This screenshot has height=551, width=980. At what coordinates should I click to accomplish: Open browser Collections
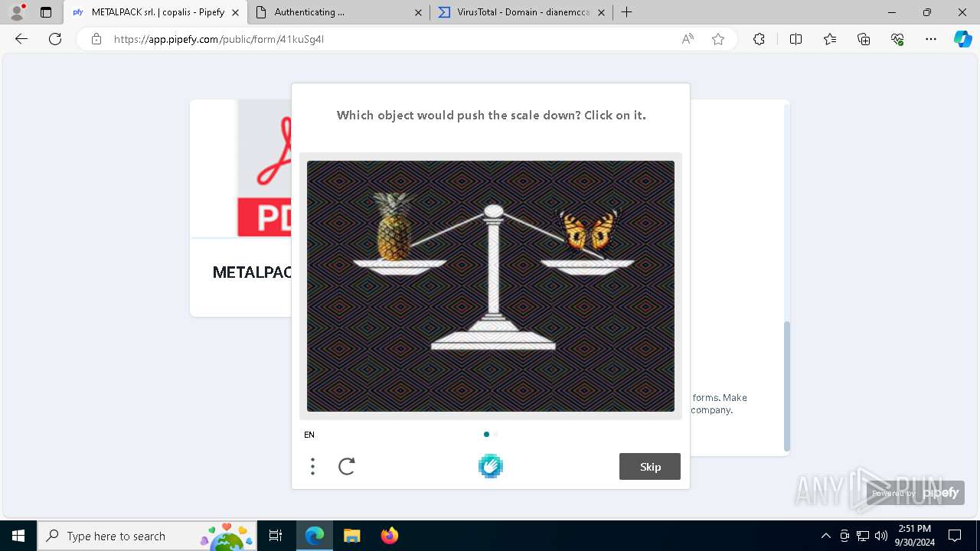tap(864, 39)
